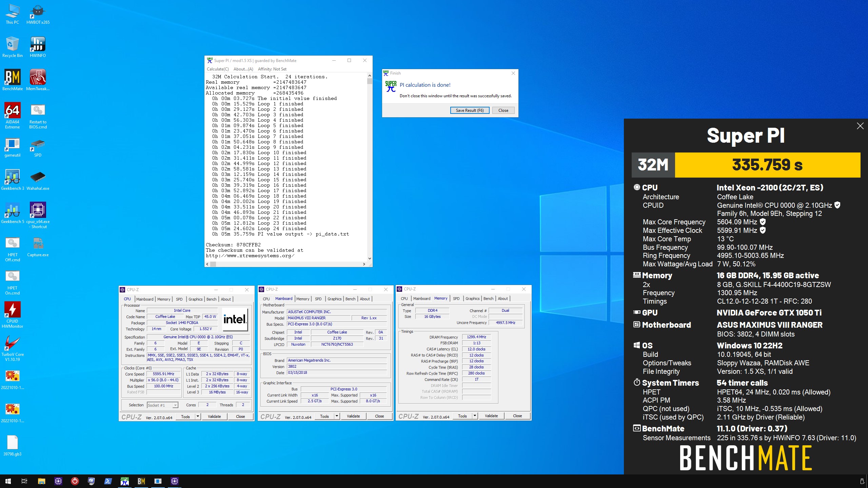Open Graphics tab in the CPU-Z Memory window

472,299
